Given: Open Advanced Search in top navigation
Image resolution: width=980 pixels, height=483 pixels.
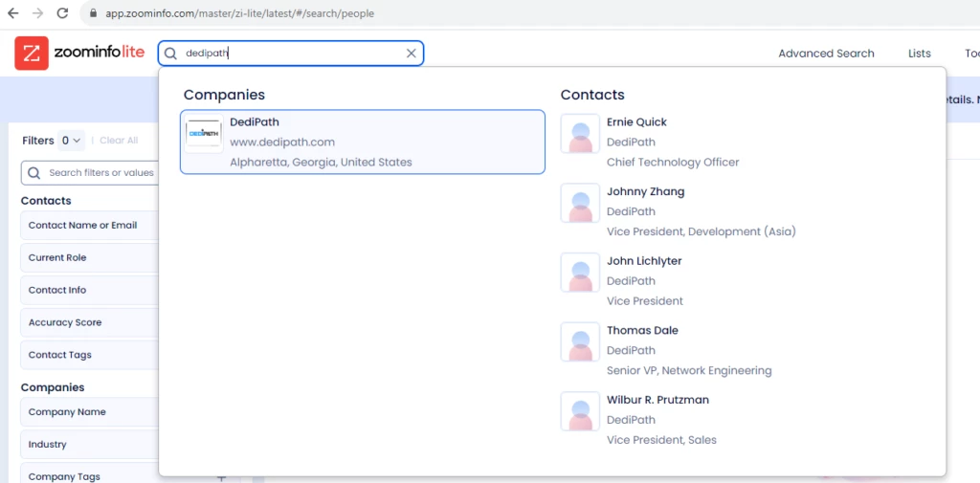Looking at the screenshot, I should [826, 54].
